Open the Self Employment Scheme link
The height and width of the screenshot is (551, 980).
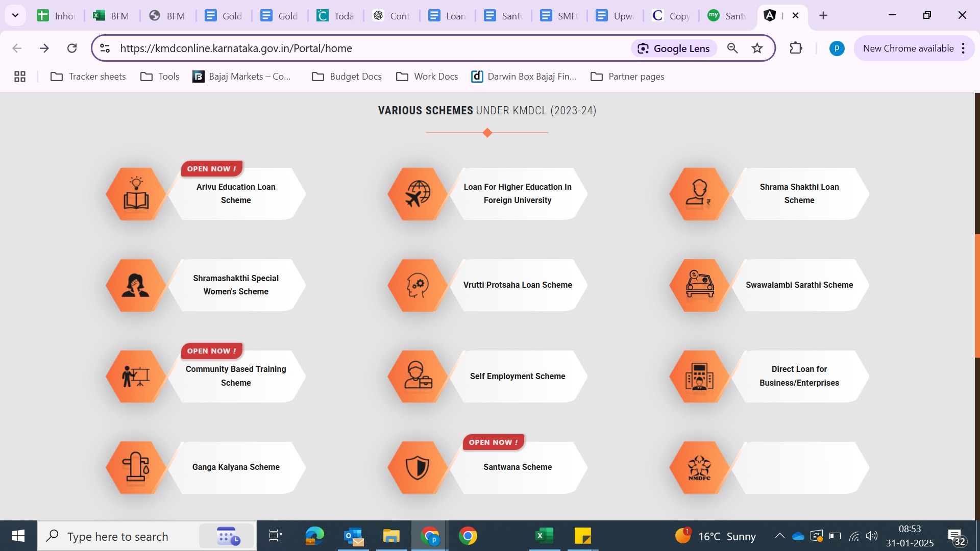click(x=517, y=377)
